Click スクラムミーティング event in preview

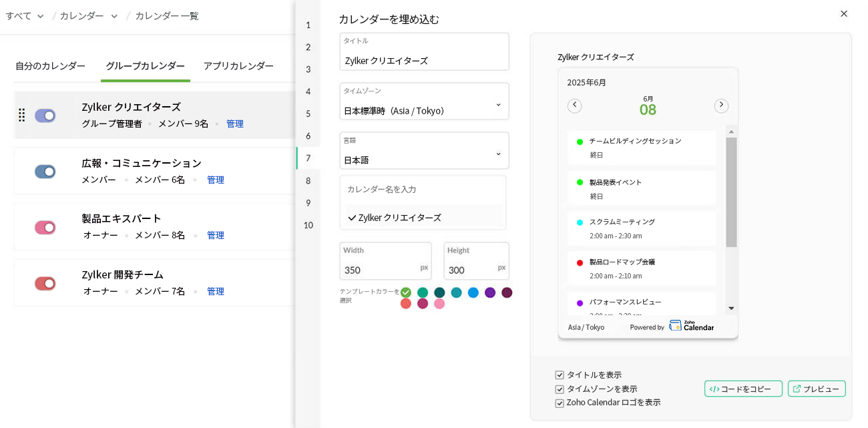[x=642, y=228]
